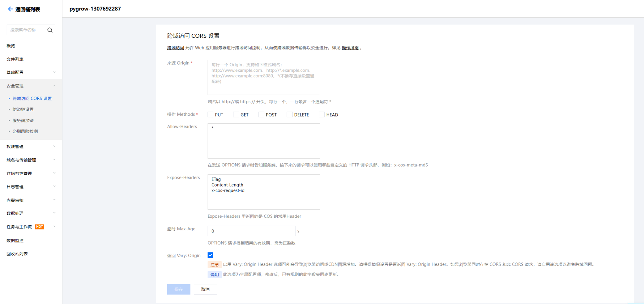
Task: Disable the 返回 Vary: Origin checkbox
Action: 210,255
